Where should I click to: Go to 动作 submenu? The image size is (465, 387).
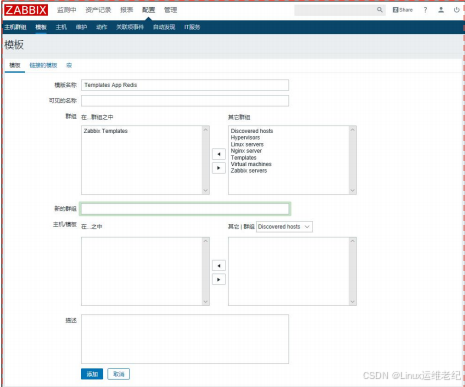102,27
